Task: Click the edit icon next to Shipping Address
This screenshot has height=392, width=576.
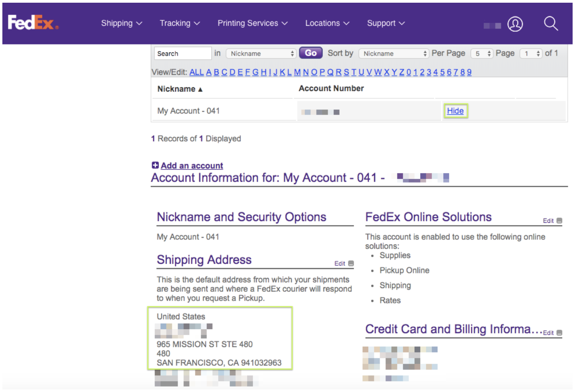Action: tap(351, 263)
